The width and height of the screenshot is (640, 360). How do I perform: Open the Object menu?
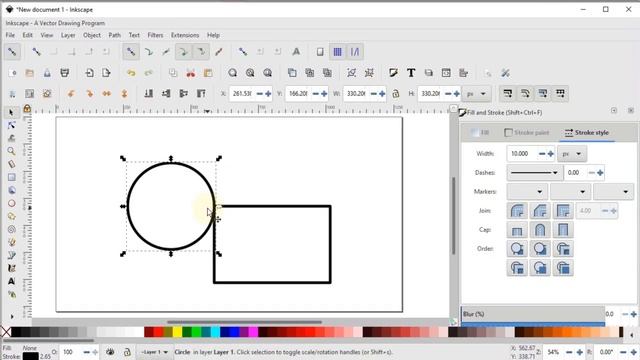click(x=92, y=35)
